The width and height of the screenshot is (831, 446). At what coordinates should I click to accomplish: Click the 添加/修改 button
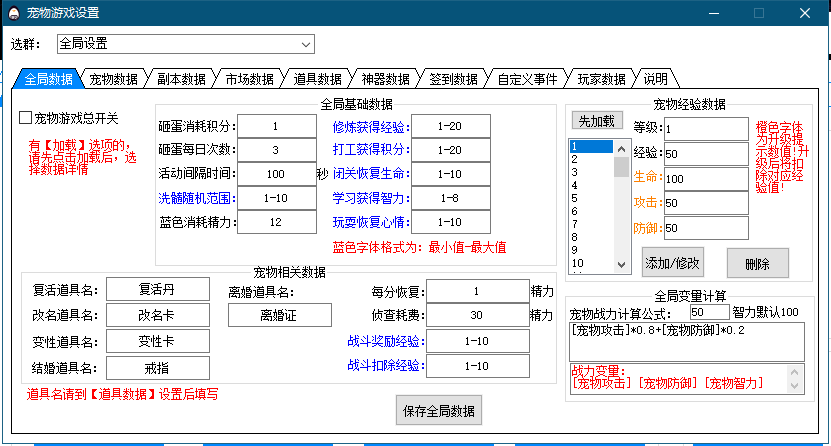(x=672, y=263)
